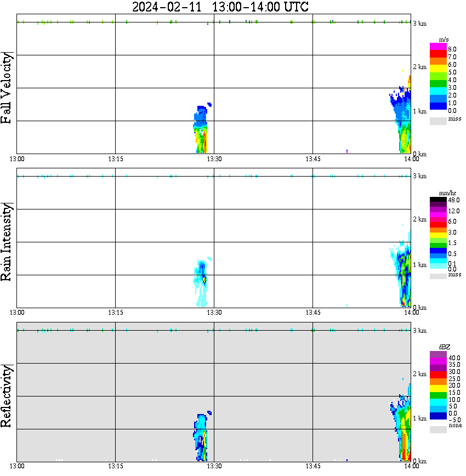
Task: Click the "2 km" label on Reflectivity plot
Action: point(419,374)
